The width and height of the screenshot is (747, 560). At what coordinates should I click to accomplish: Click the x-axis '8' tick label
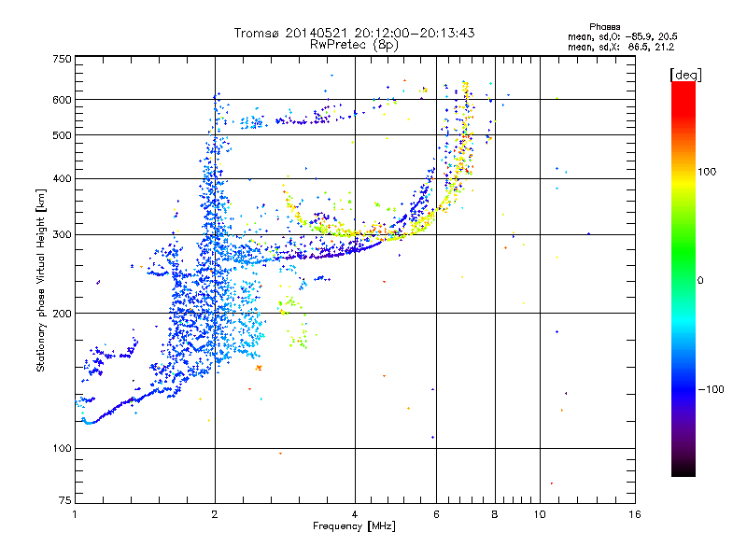coord(495,514)
